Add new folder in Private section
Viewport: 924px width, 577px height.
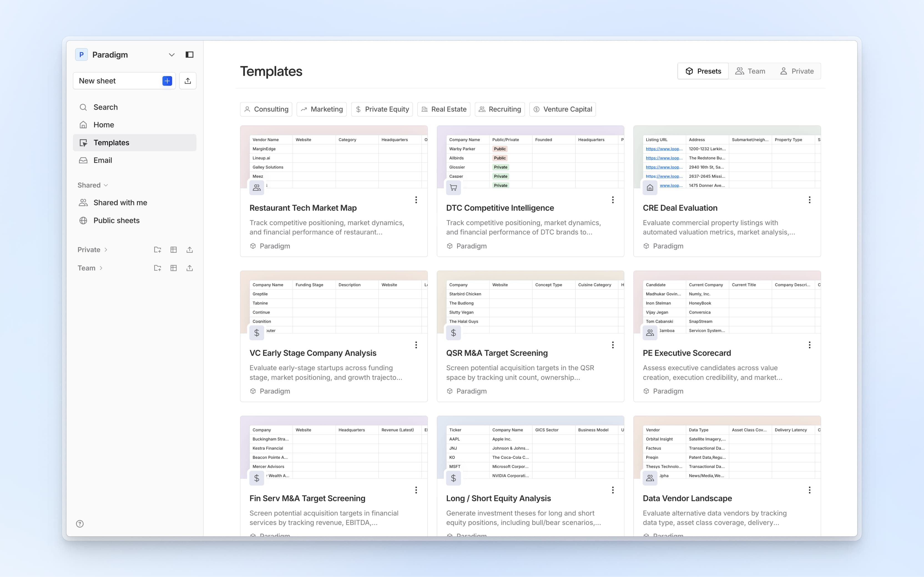(157, 250)
